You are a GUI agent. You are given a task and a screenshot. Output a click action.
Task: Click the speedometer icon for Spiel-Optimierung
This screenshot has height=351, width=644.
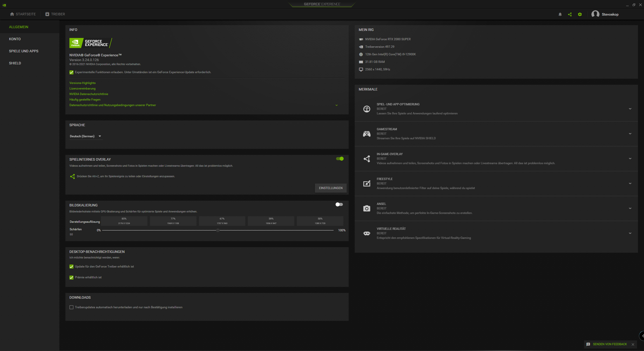[x=367, y=109]
